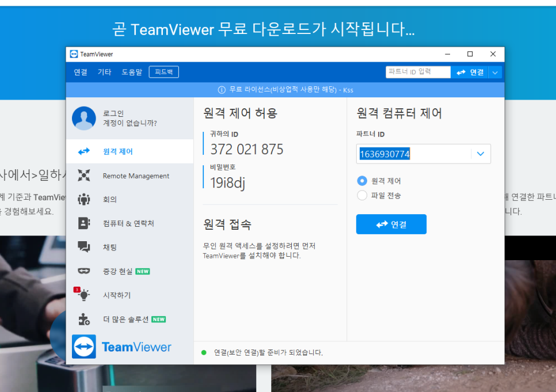The height and width of the screenshot is (392, 556).
Task: Click the toolbar 연결 button at top right
Action: click(470, 73)
